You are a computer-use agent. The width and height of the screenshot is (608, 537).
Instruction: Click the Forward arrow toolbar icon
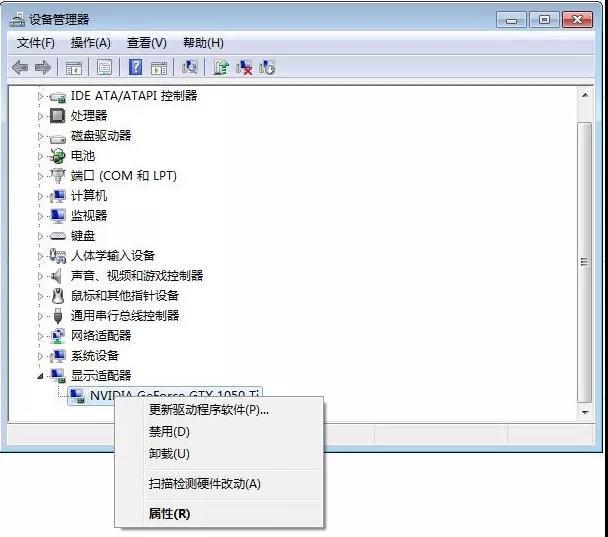click(43, 67)
